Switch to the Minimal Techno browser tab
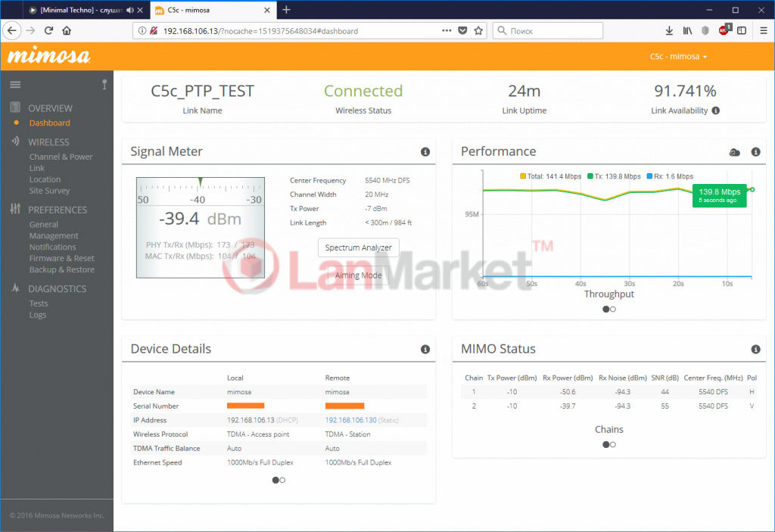Viewport: 775px width, 532px height. pos(76,10)
